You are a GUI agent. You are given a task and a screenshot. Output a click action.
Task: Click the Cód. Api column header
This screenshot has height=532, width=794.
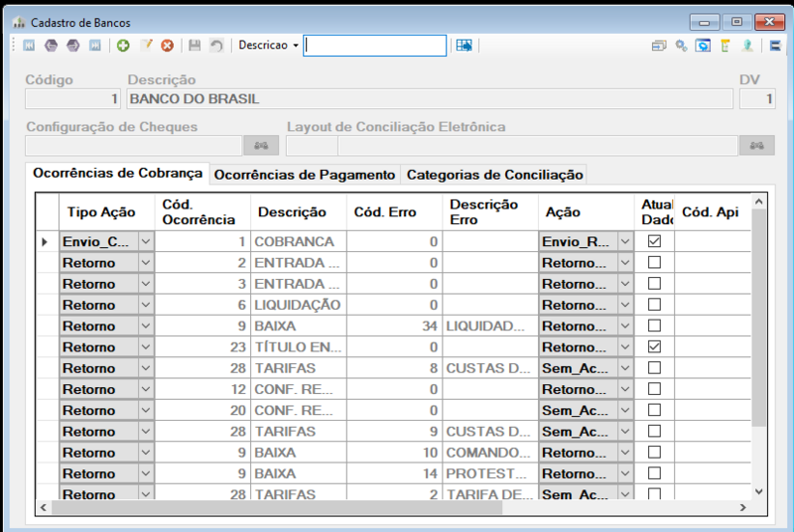pyautogui.click(x=713, y=212)
